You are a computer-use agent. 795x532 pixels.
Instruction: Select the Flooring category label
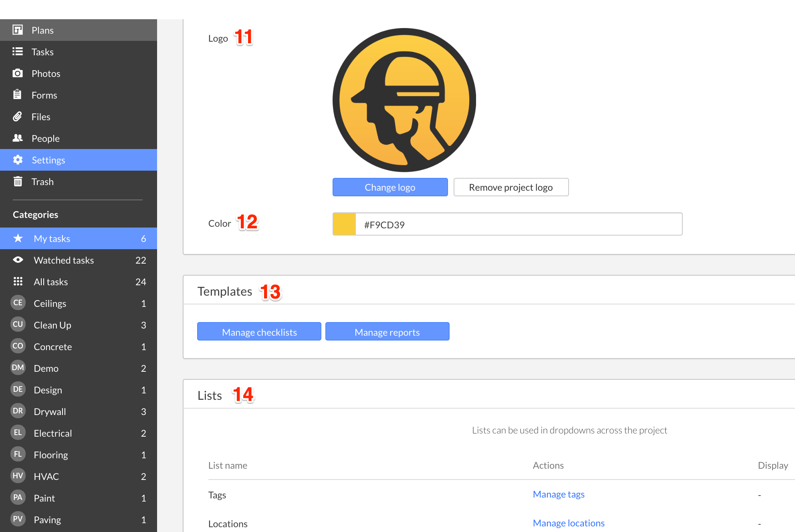(51, 455)
